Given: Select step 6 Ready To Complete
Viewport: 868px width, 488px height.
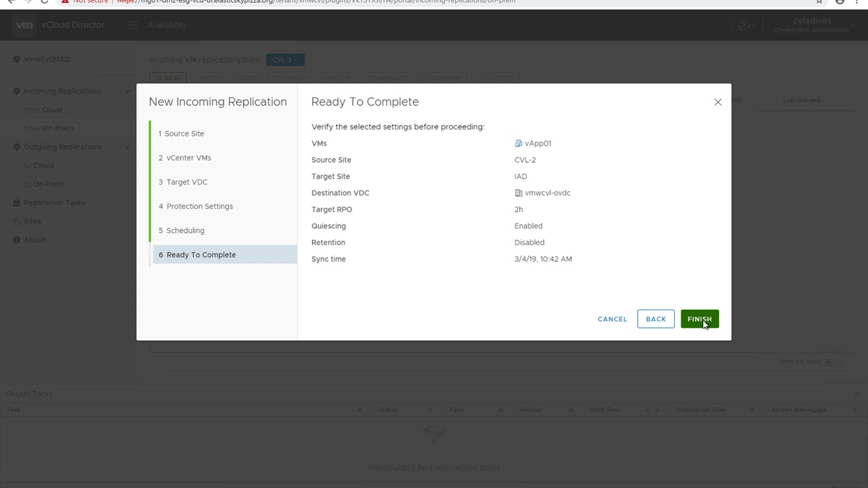Looking at the screenshot, I should pyautogui.click(x=224, y=255).
